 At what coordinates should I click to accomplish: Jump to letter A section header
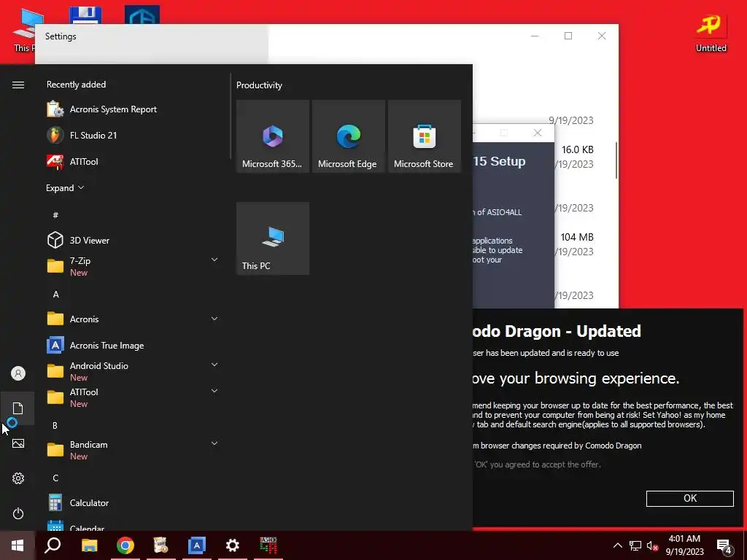(55, 295)
